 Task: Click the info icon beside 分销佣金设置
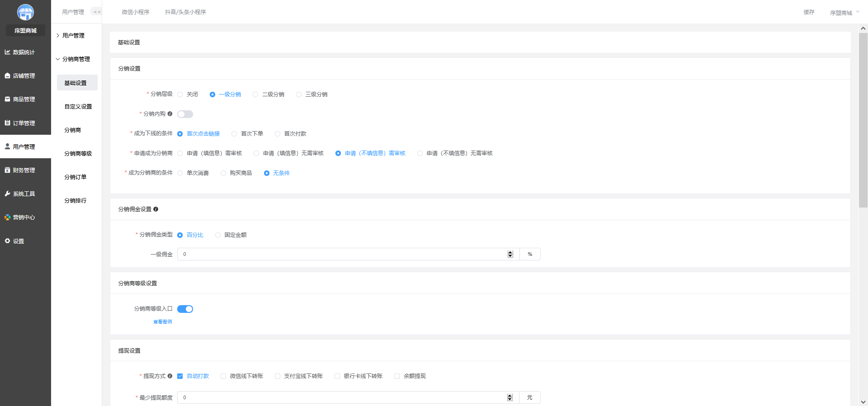[x=156, y=209]
